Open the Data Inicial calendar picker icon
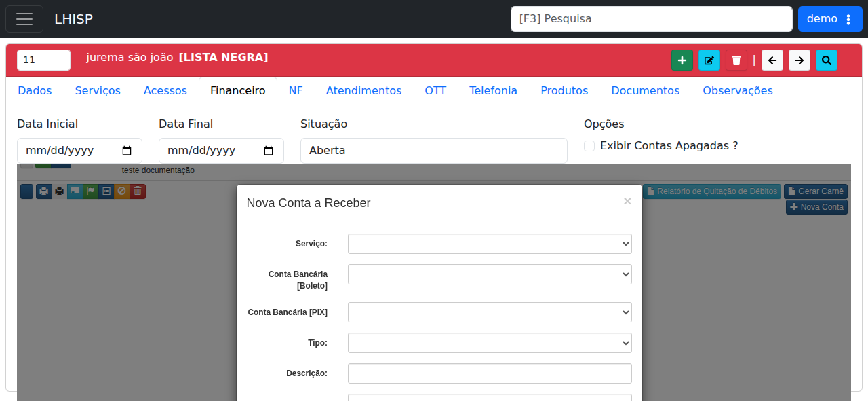 tap(127, 151)
